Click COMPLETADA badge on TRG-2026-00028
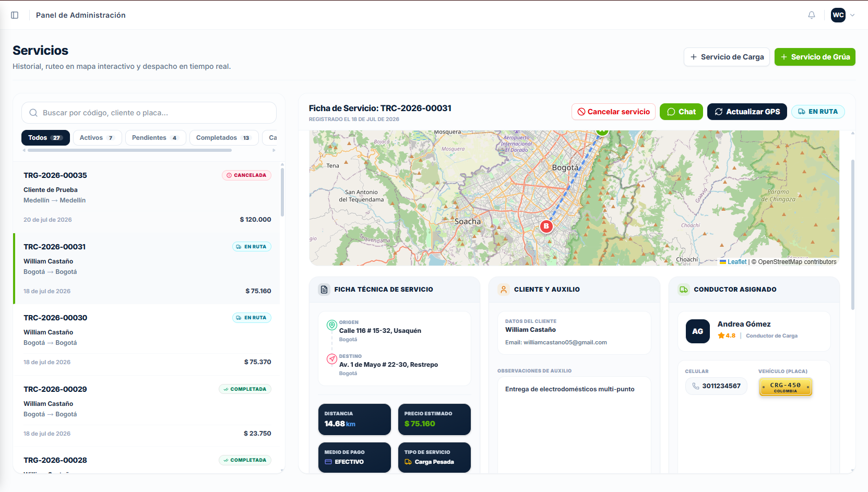Screen dimensions: 868x492 point(245,460)
